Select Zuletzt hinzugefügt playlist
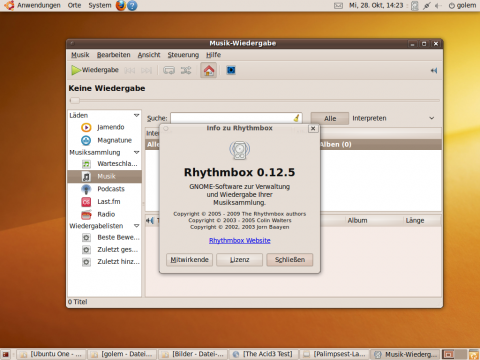The width and height of the screenshot is (480, 360). coord(104,262)
